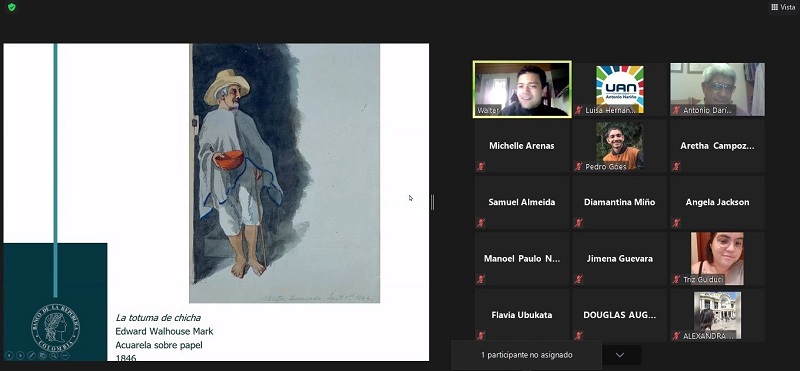This screenshot has height=371, width=800.
Task: Open the Vista layout menu
Action: (783, 7)
